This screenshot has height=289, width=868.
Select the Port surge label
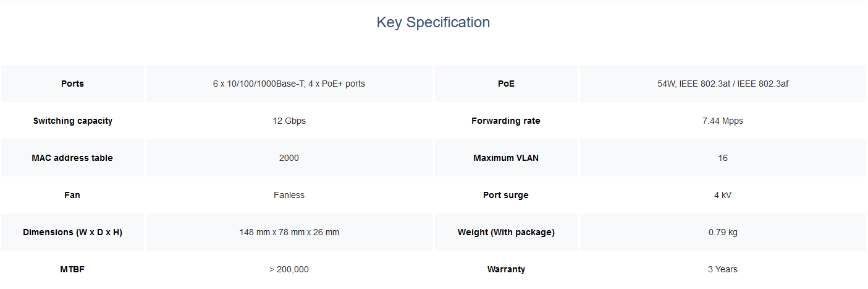[506, 195]
